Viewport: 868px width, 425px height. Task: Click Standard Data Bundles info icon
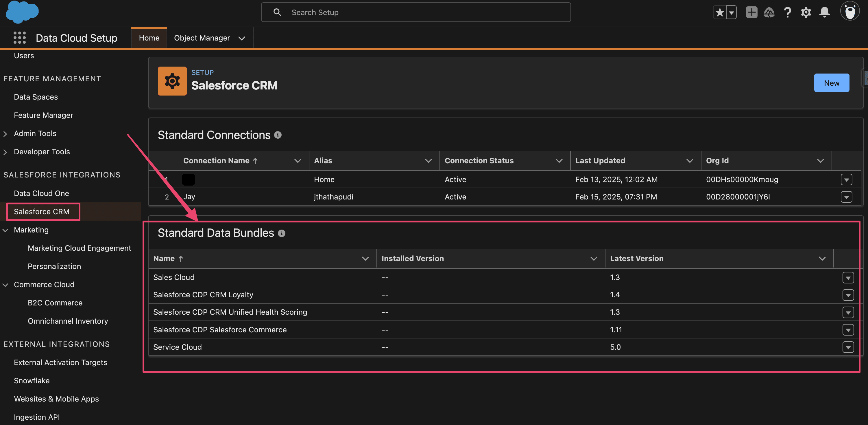(282, 233)
